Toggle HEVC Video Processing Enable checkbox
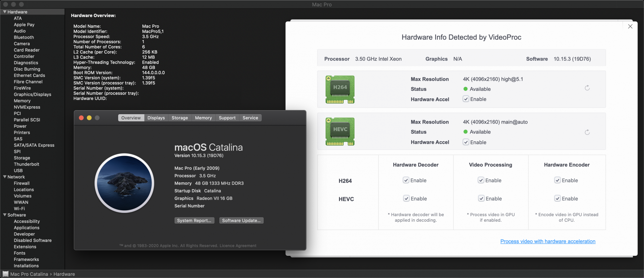The width and height of the screenshot is (644, 278). coord(481,199)
